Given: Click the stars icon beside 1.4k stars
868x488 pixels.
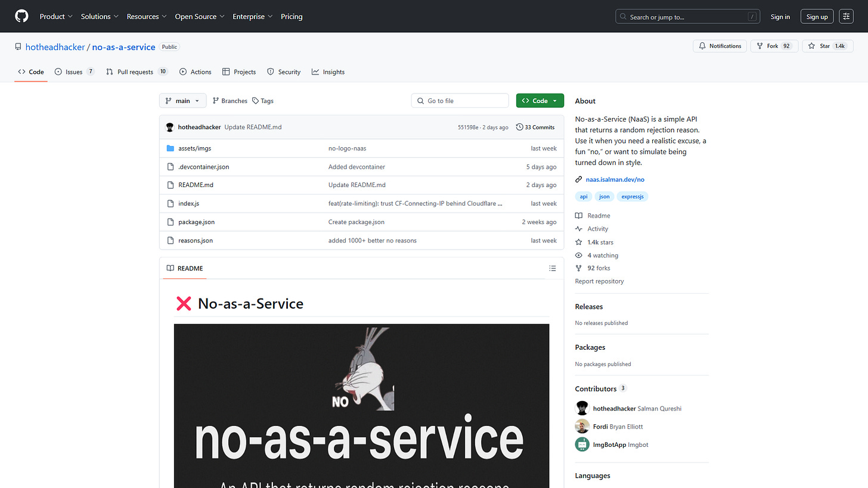Looking at the screenshot, I should (x=578, y=243).
